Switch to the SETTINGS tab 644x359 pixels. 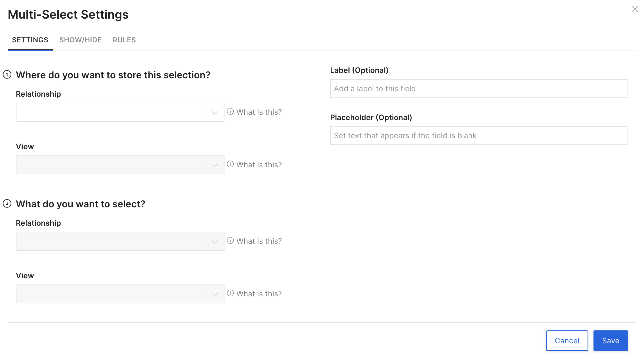tap(30, 40)
